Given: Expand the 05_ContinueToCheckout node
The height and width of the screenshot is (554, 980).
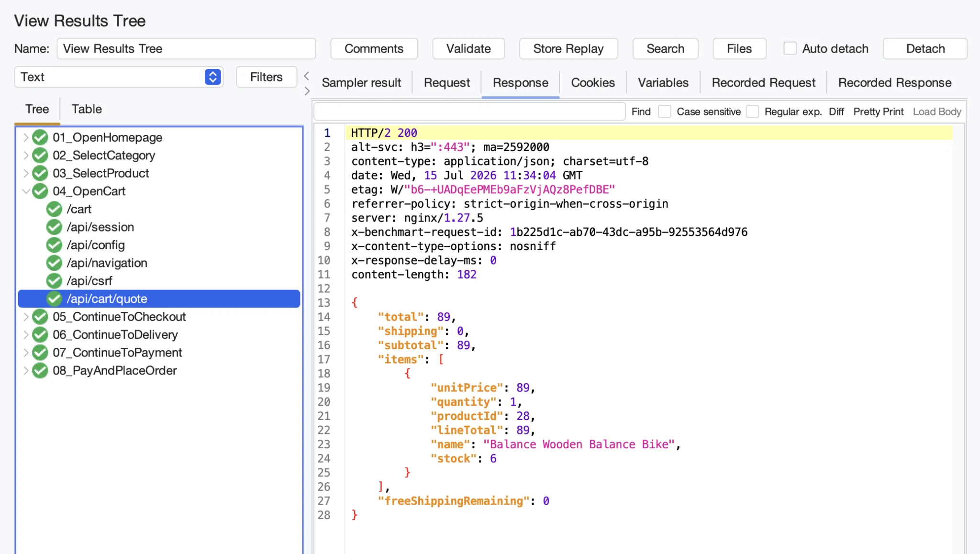Looking at the screenshot, I should (26, 317).
